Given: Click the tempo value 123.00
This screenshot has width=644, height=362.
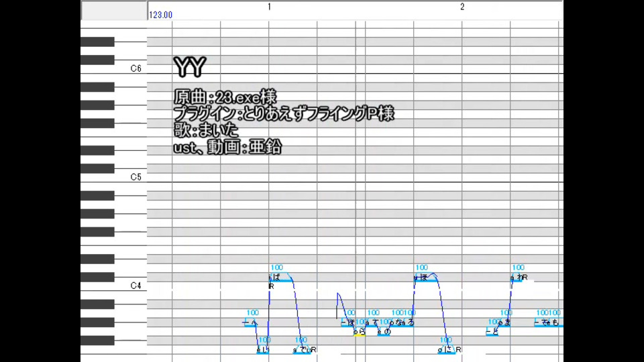Looking at the screenshot, I should tap(160, 15).
